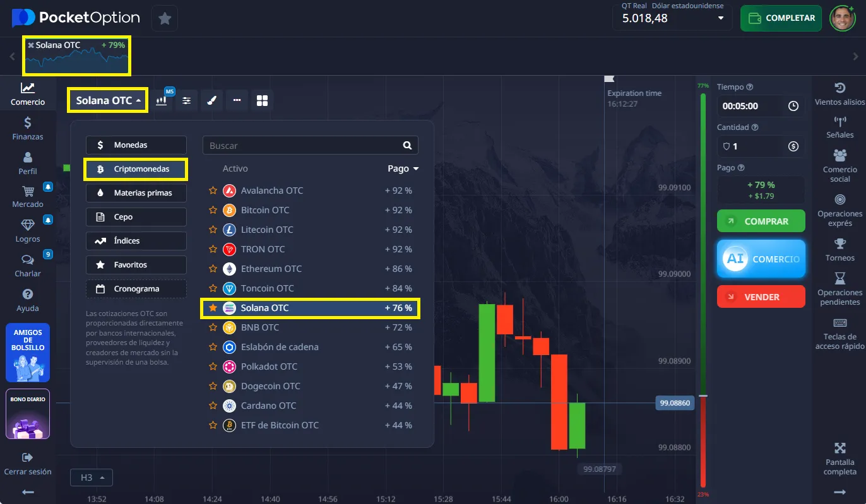The image size is (866, 504).
Task: Select the Materias primas category
Action: 136,193
